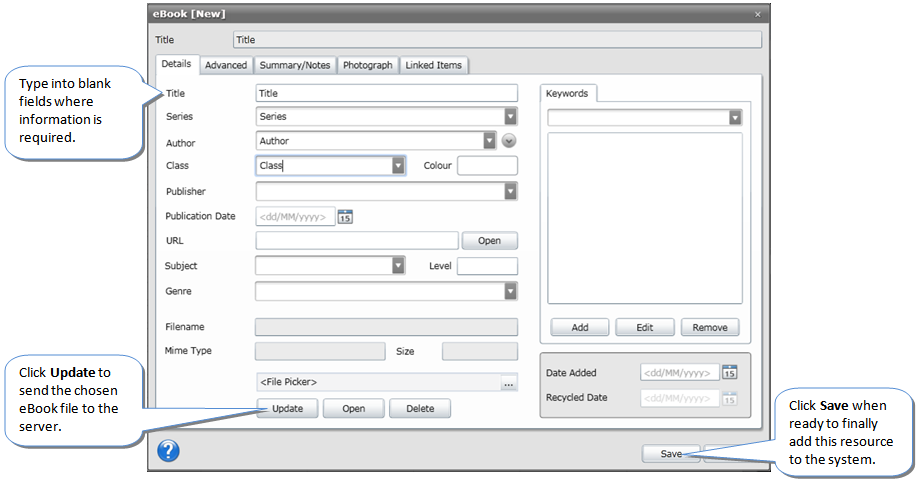
Task: Expand the Series dropdown
Action: click(x=510, y=116)
